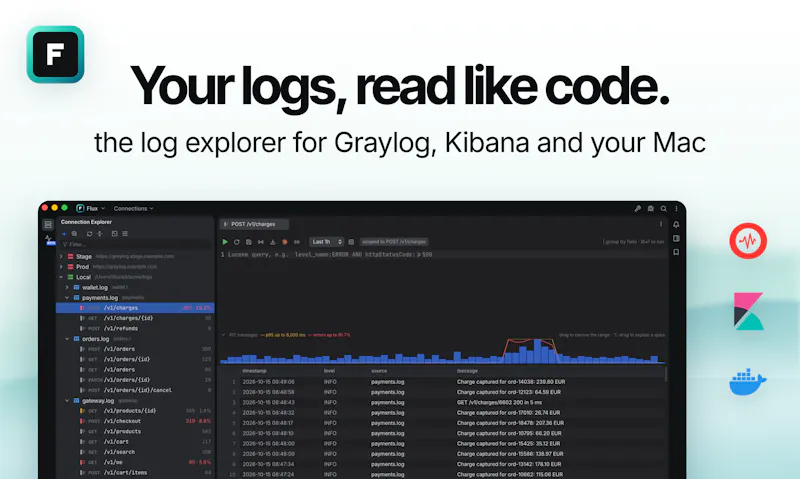Click the tallest histogram spike bar
The height and width of the screenshot is (479, 800).
coord(537,351)
